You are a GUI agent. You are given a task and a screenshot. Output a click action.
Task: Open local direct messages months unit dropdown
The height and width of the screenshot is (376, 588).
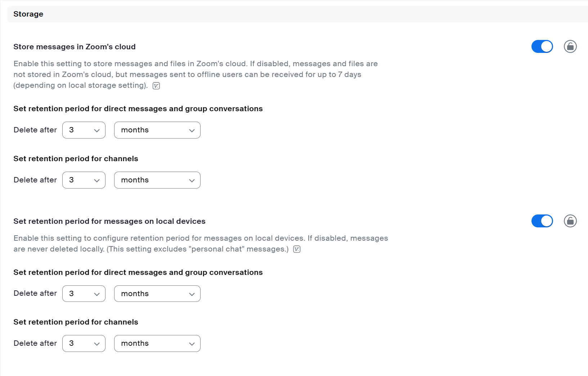click(157, 294)
